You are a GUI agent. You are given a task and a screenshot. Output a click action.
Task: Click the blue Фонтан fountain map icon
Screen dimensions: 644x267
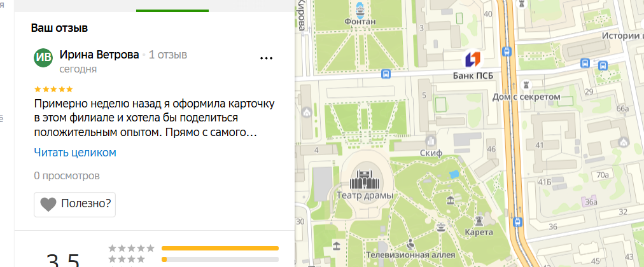coord(360,9)
